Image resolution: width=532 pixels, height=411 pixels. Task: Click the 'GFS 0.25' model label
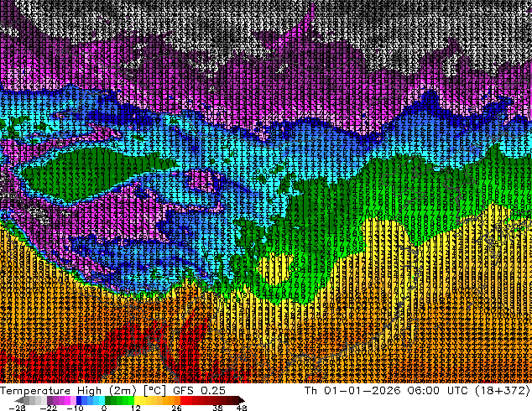[199, 391]
